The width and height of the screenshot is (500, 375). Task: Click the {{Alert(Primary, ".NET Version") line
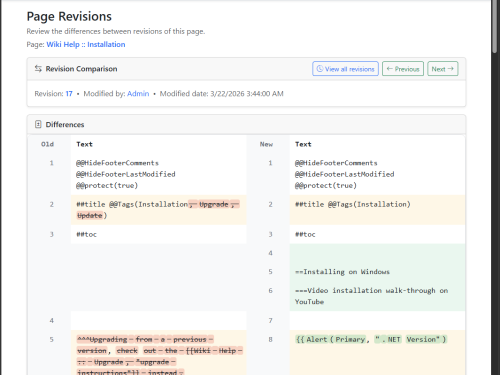[x=371, y=339]
